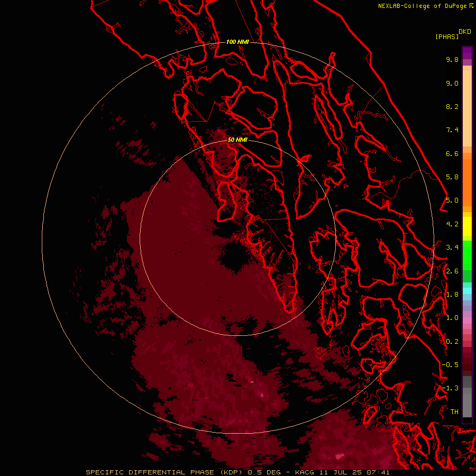Click the 0.2 value on color scale
476x476 pixels.
coord(452,342)
